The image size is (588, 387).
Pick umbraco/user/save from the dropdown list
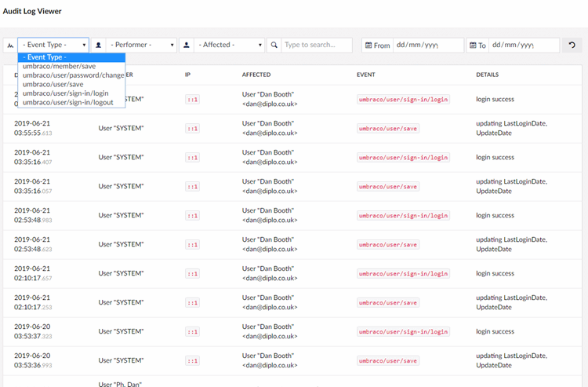(x=71, y=84)
